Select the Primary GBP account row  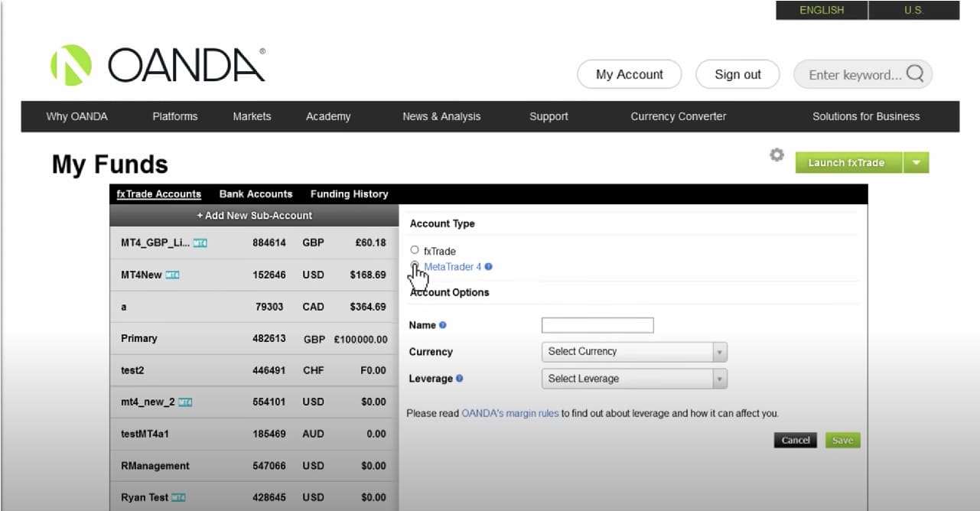pyautogui.click(x=254, y=339)
